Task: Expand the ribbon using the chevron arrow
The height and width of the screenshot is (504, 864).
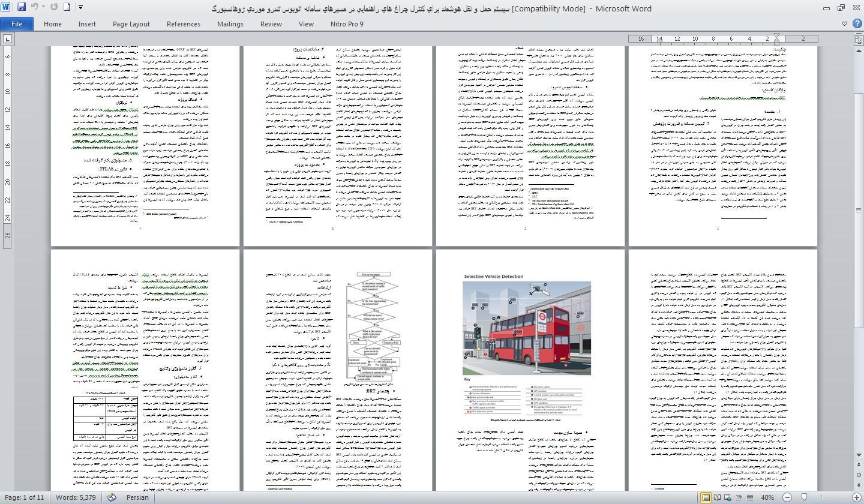Action: [x=844, y=24]
